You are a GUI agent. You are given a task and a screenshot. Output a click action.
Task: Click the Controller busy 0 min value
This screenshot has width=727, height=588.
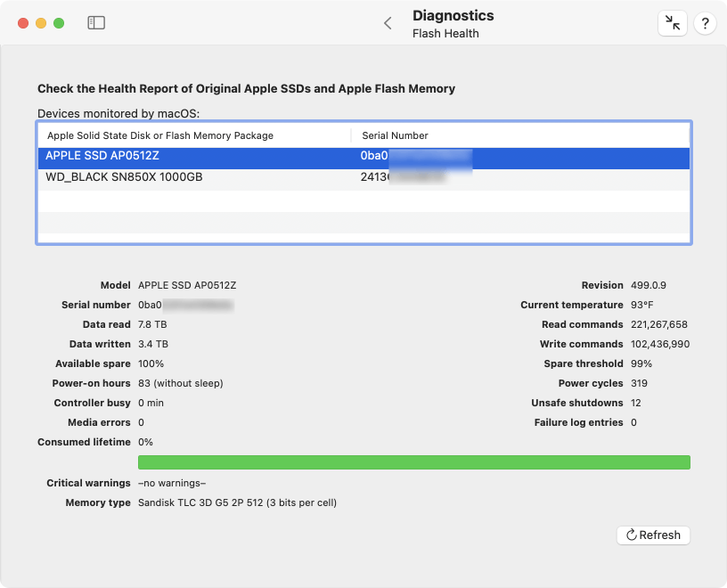click(x=151, y=403)
